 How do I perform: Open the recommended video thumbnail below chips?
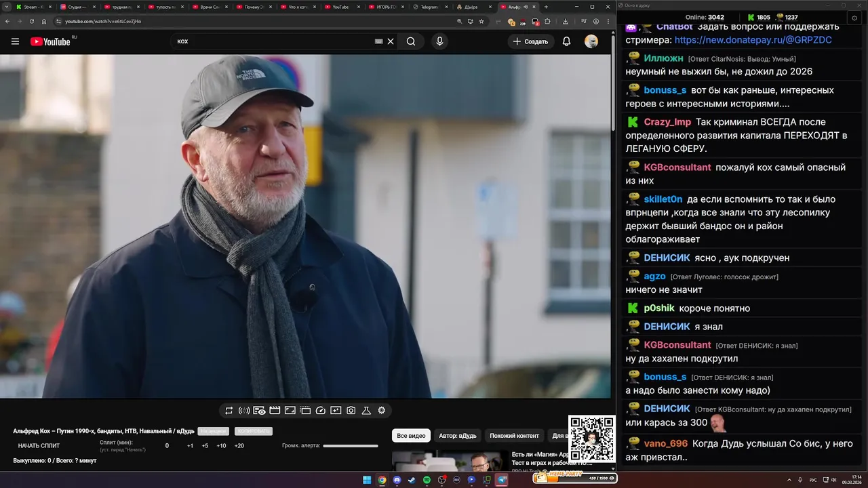click(x=450, y=461)
